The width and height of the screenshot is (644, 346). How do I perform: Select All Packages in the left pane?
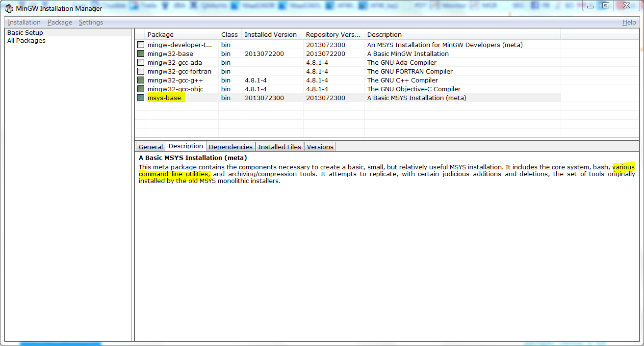pos(26,41)
